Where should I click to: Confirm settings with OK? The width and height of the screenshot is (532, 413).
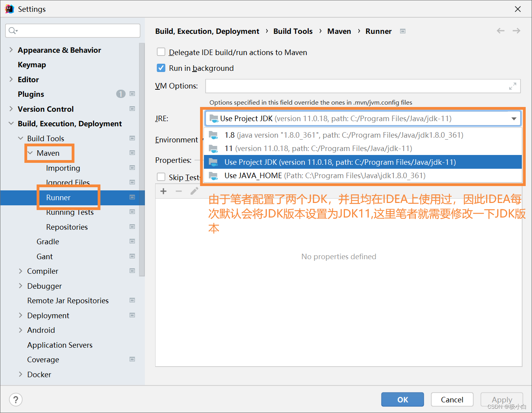coord(402,400)
